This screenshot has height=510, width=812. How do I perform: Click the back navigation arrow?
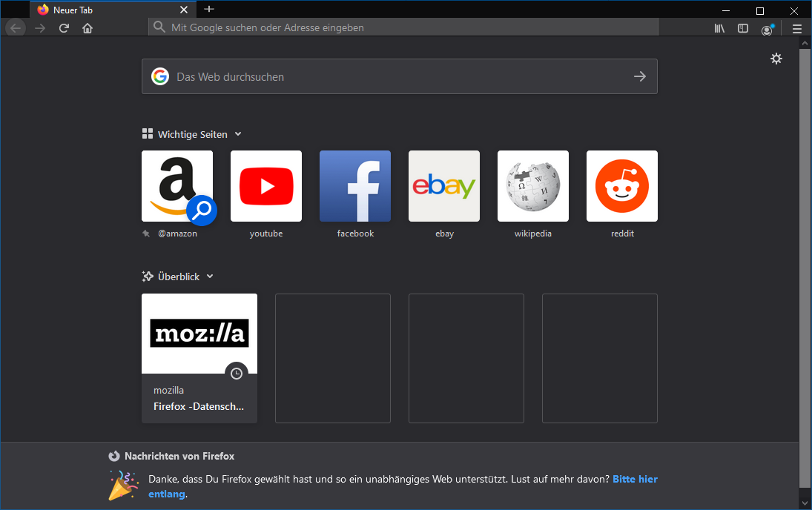[x=16, y=28]
